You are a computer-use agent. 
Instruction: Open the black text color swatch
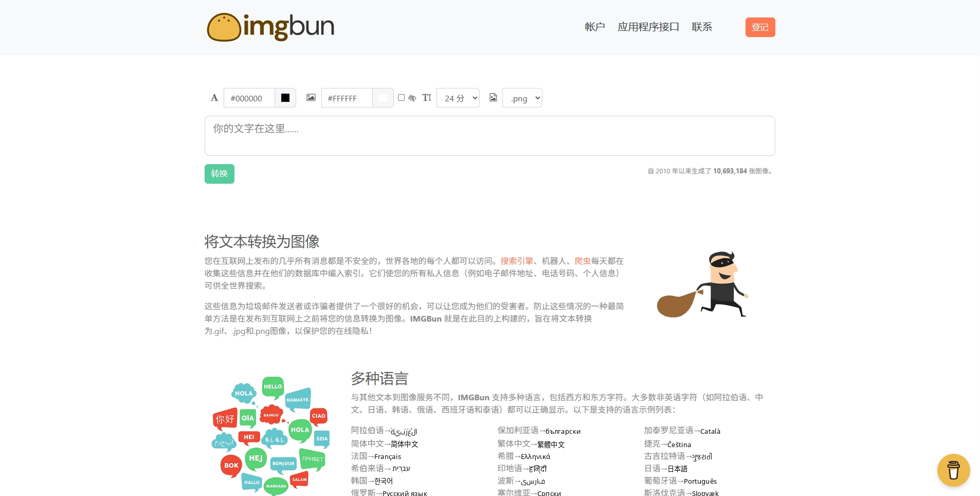point(285,98)
